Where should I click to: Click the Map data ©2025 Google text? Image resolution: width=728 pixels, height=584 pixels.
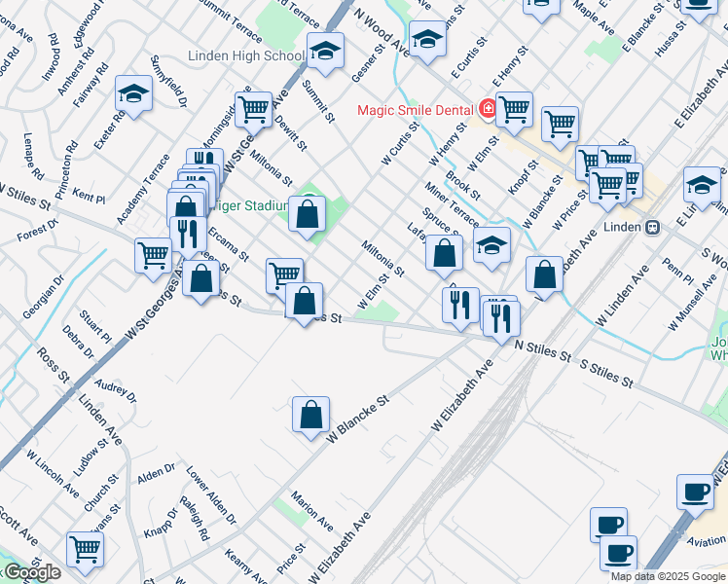click(x=668, y=576)
